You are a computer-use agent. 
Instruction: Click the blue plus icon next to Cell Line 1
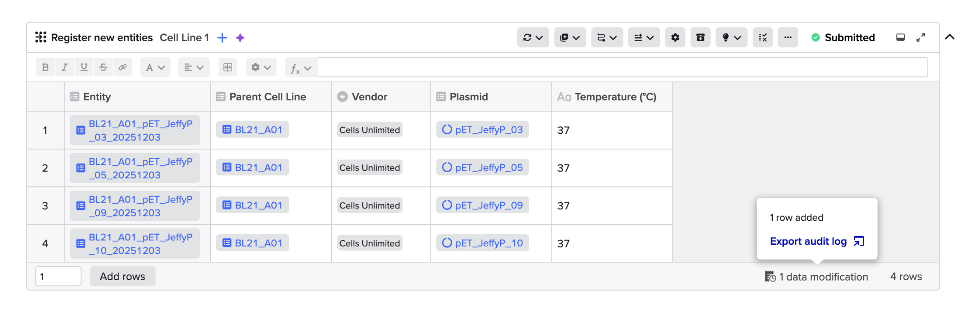[222, 38]
